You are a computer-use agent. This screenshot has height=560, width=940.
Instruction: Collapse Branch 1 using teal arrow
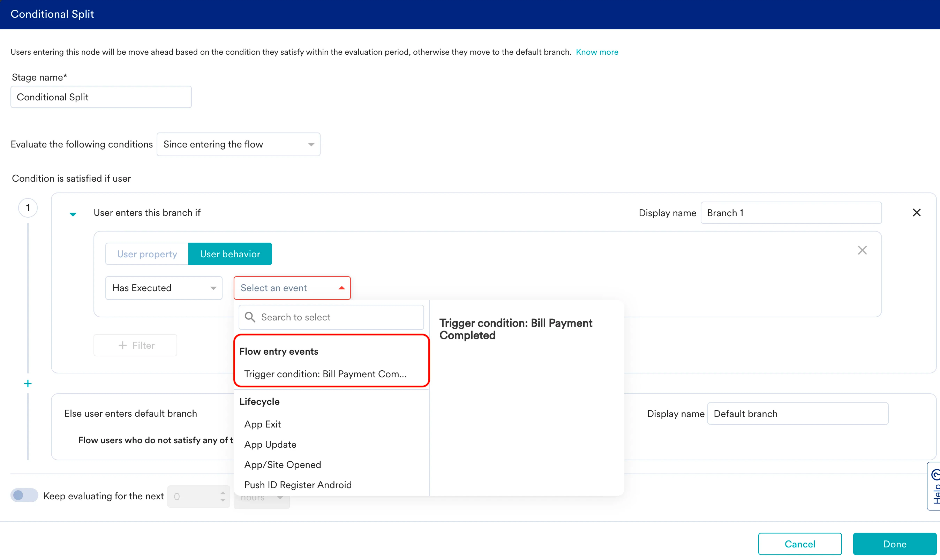click(x=73, y=214)
